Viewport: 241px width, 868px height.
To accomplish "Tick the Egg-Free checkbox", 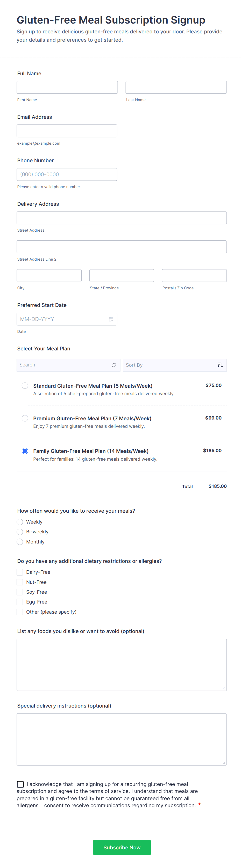I will click(x=20, y=602).
